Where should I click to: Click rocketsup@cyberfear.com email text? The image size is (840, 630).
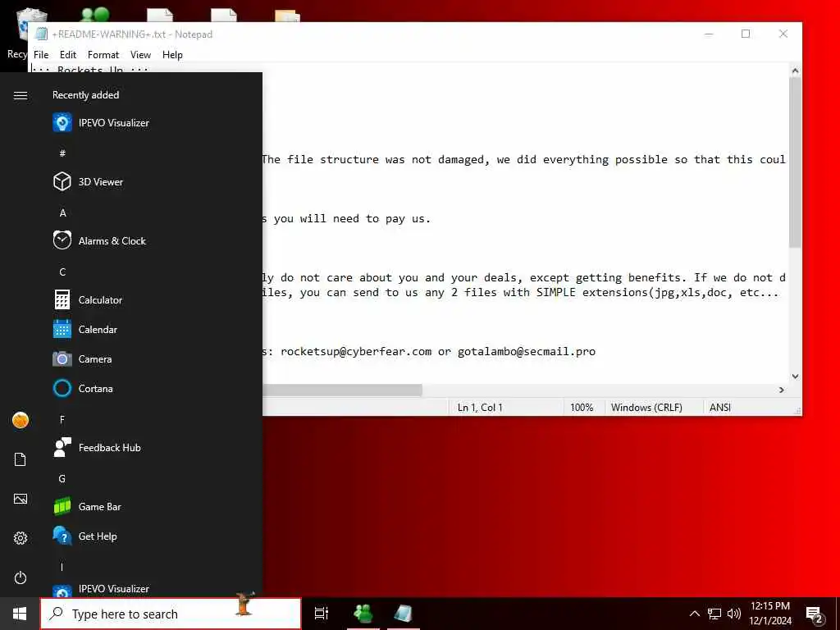point(356,351)
